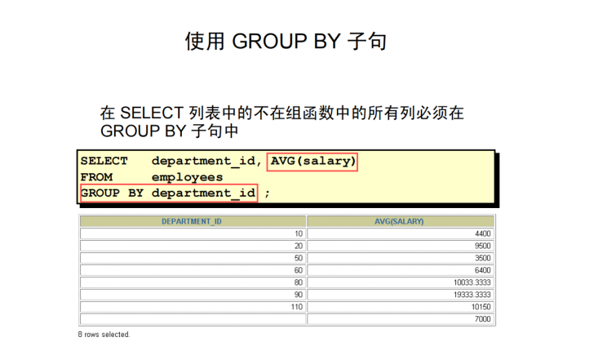Click the 'employees' table name in SQL
Image resolution: width=594 pixels, height=364 pixels.
(x=187, y=177)
